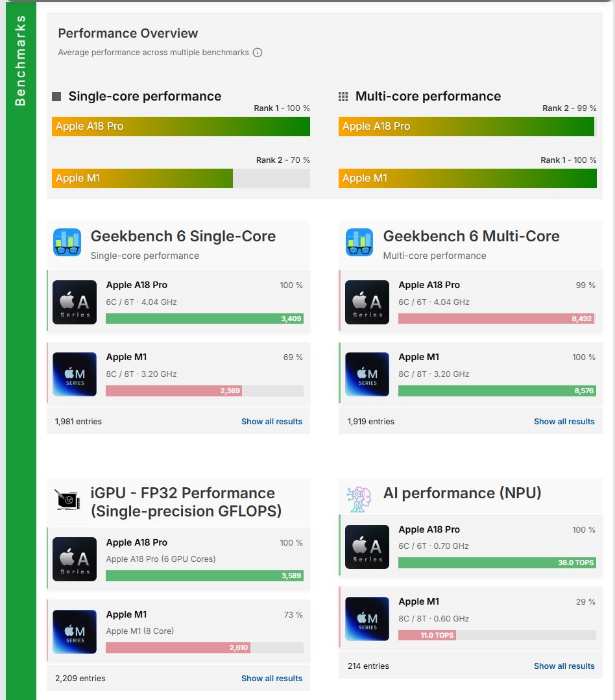The image size is (615, 700).
Task: Click the Geekbench 6 Single-Core logo icon
Action: (67, 243)
